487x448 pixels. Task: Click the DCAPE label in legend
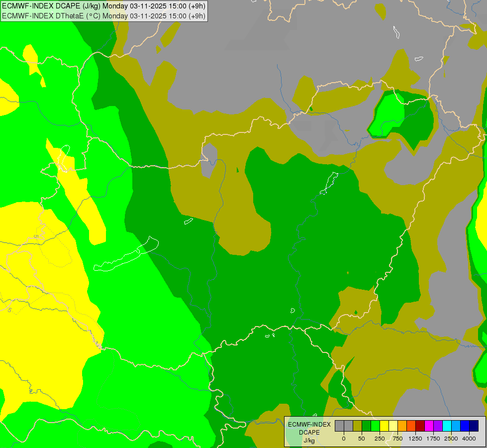(309, 433)
